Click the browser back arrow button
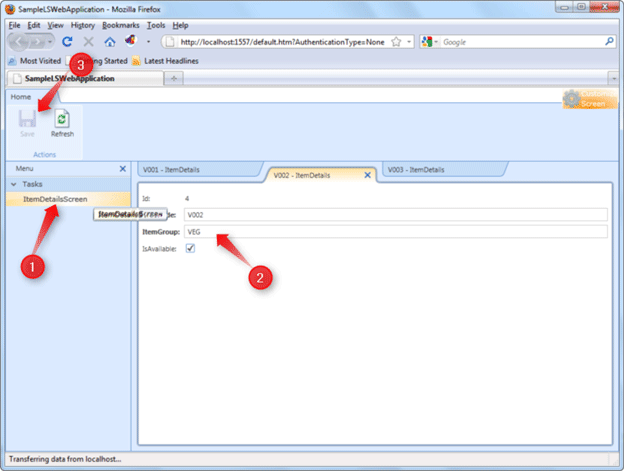624x471 pixels. pyautogui.click(x=18, y=41)
